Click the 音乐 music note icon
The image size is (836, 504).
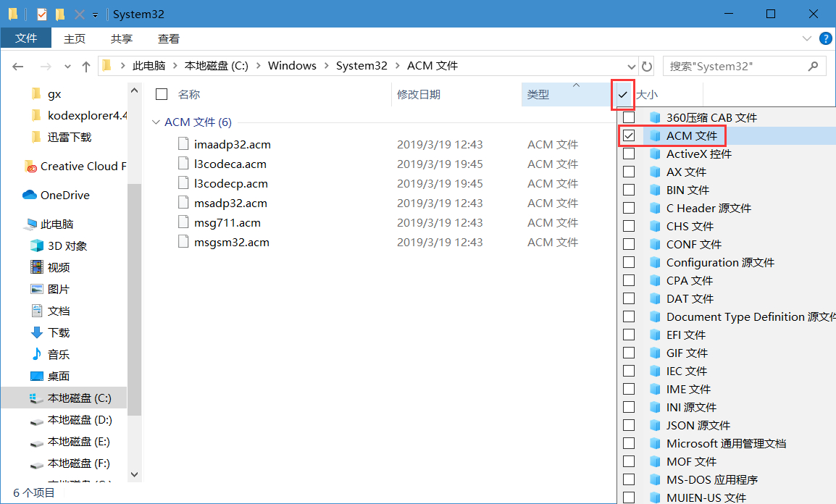pos(37,354)
